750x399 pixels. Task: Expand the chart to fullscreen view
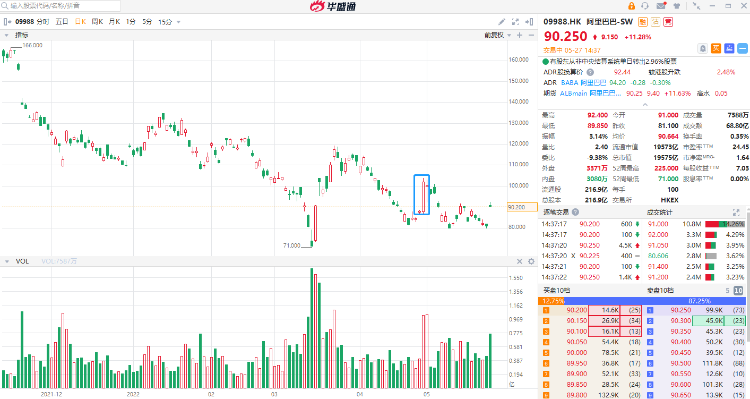pos(515,22)
